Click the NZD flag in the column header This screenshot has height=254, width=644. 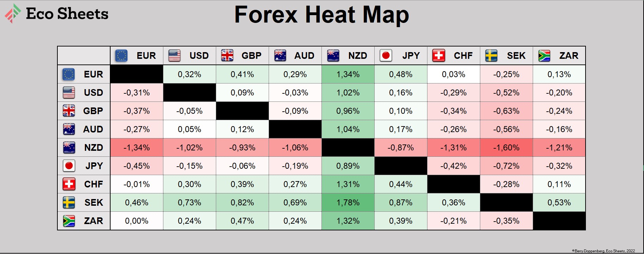click(333, 56)
